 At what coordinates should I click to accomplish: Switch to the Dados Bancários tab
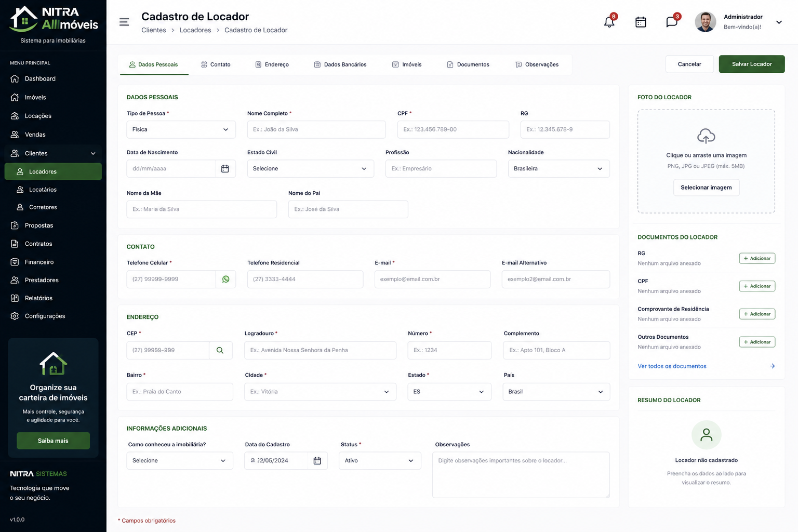[340, 64]
